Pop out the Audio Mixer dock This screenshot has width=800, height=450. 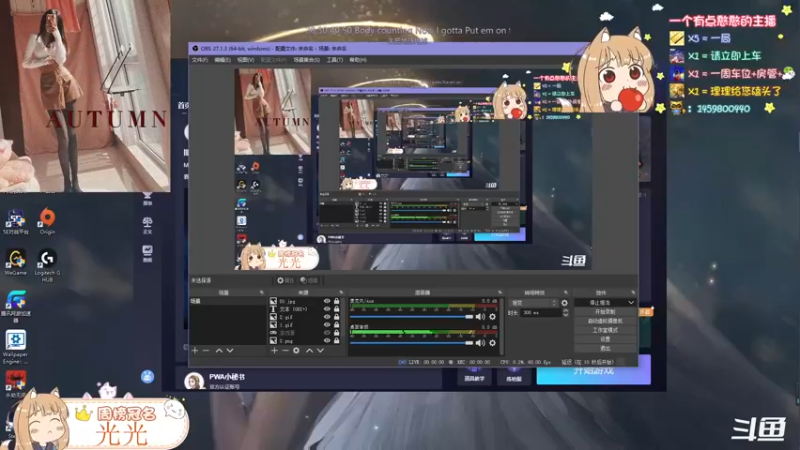pyautogui.click(x=499, y=293)
